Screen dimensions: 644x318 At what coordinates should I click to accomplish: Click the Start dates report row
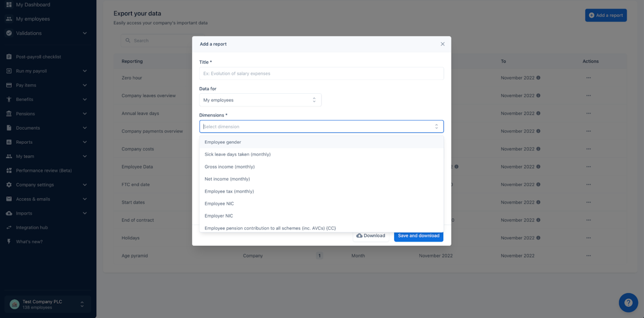369,202
